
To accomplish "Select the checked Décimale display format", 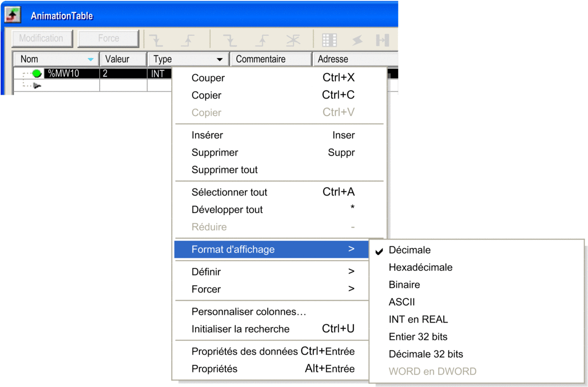I will click(409, 250).
